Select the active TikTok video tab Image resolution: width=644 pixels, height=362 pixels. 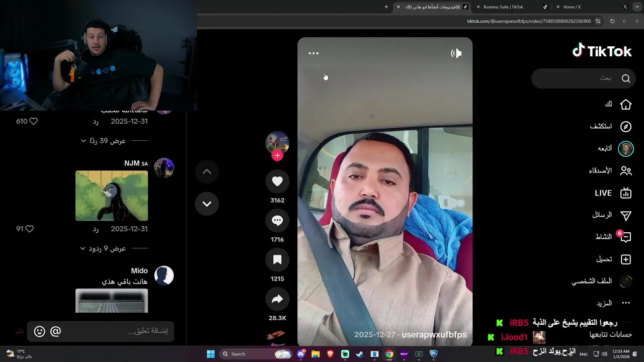(433, 7)
